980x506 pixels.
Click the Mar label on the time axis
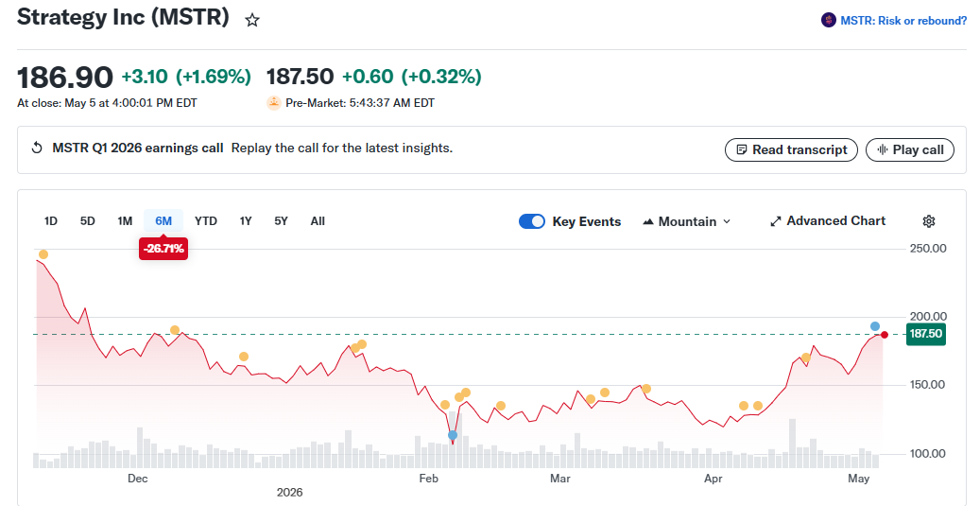click(x=560, y=479)
